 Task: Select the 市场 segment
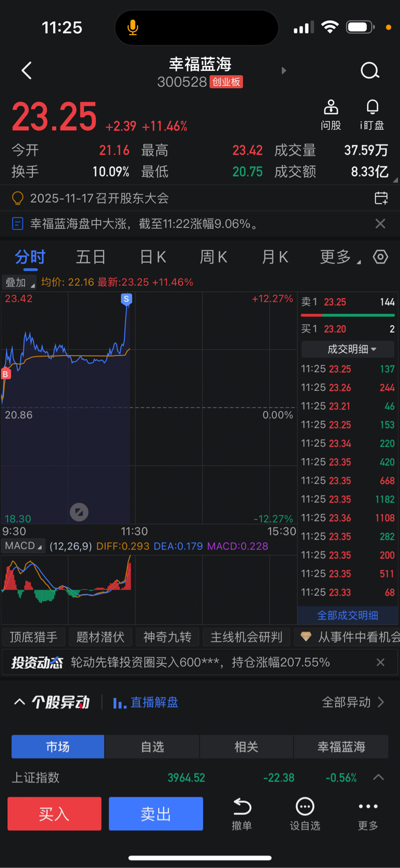[x=58, y=747]
